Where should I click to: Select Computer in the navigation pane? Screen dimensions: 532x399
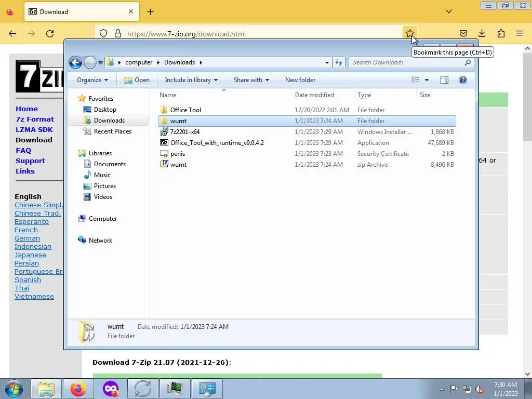(97, 219)
